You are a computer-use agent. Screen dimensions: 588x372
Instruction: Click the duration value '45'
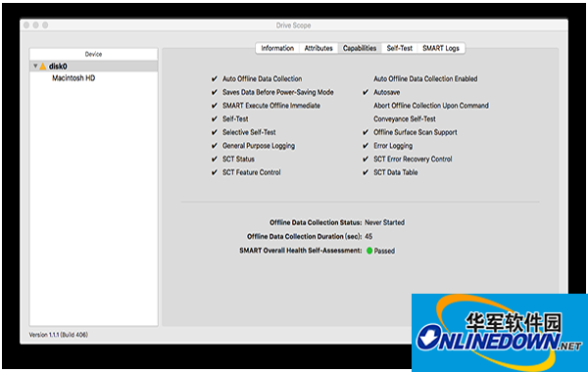(368, 236)
